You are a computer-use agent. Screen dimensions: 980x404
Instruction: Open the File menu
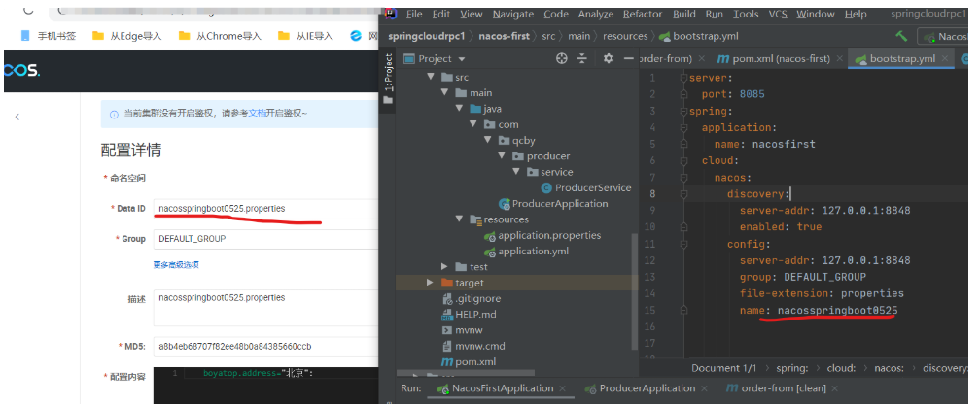pos(414,14)
